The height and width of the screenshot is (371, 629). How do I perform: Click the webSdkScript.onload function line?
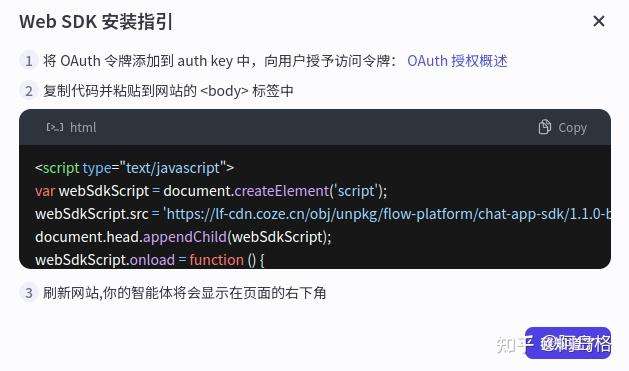click(x=150, y=260)
